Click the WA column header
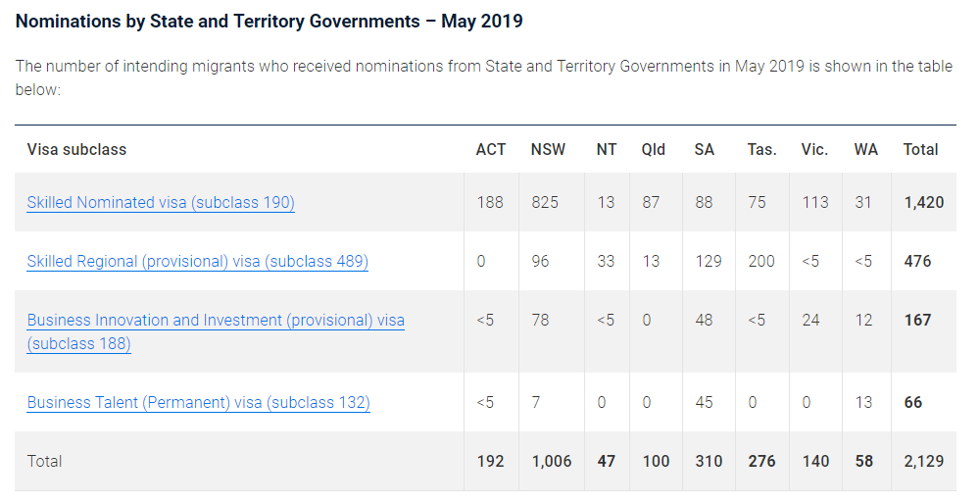980x504 pixels. pyautogui.click(x=865, y=150)
